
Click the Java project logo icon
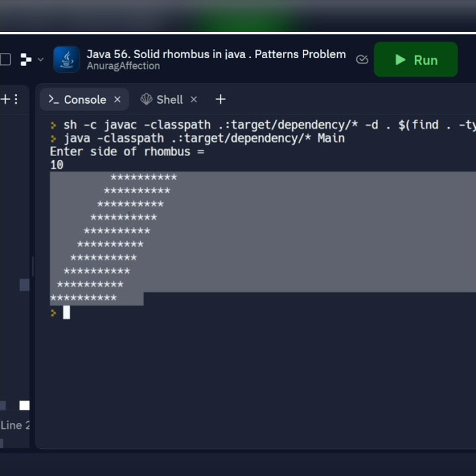pyautogui.click(x=66, y=59)
